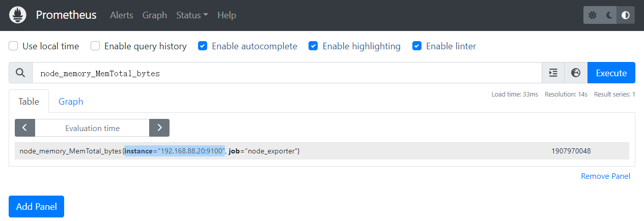Viewport: 644px width, 221px height.
Task: Click the Remove Panel link
Action: click(605, 176)
